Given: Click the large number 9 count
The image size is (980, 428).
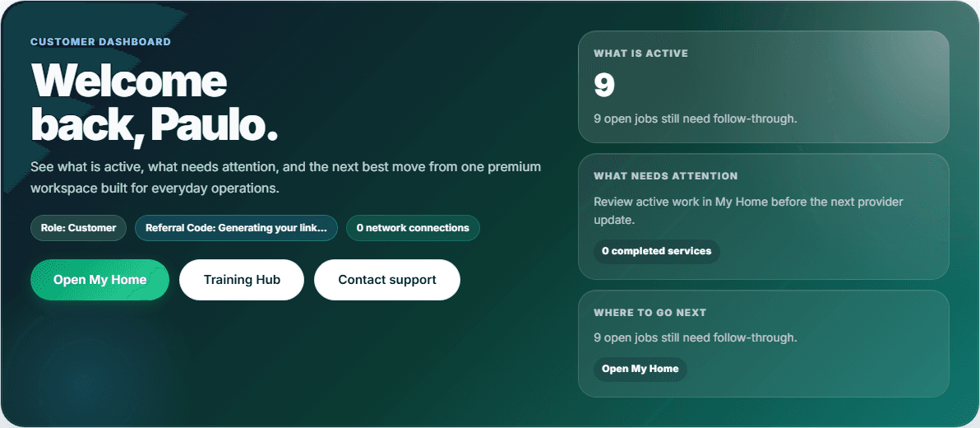Looking at the screenshot, I should coord(604,85).
